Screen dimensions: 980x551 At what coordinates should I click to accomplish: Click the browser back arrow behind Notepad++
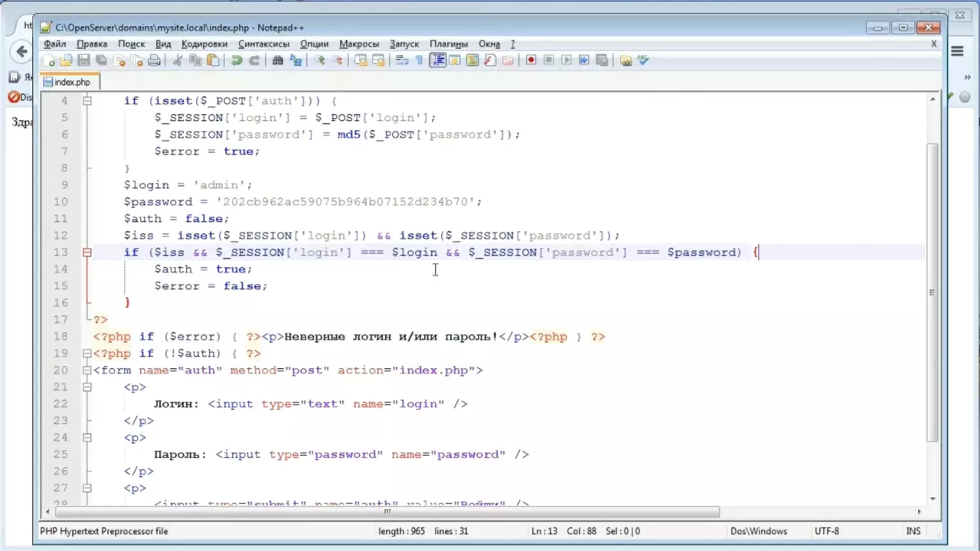pyautogui.click(x=20, y=51)
